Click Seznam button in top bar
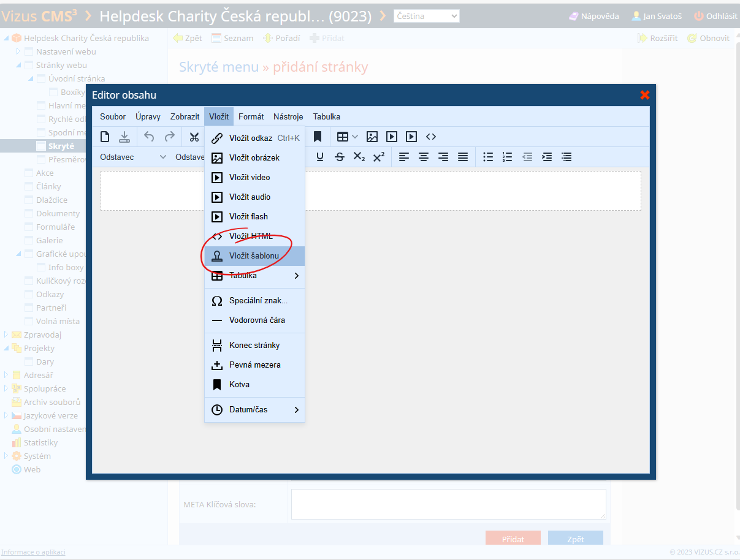 [232, 38]
